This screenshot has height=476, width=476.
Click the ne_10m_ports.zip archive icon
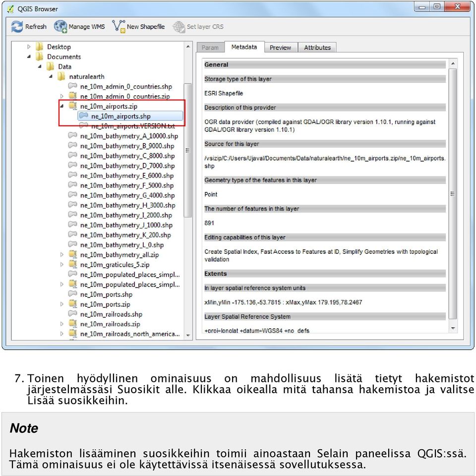pos(73,304)
